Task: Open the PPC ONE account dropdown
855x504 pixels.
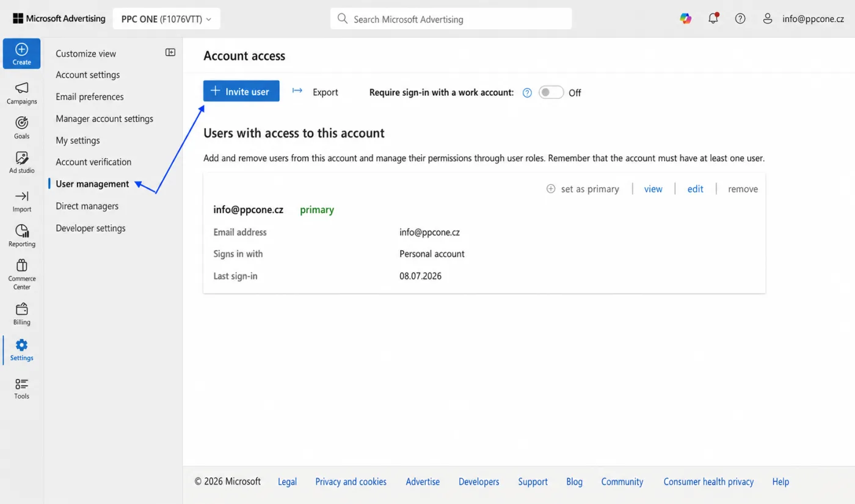Action: 166,19
